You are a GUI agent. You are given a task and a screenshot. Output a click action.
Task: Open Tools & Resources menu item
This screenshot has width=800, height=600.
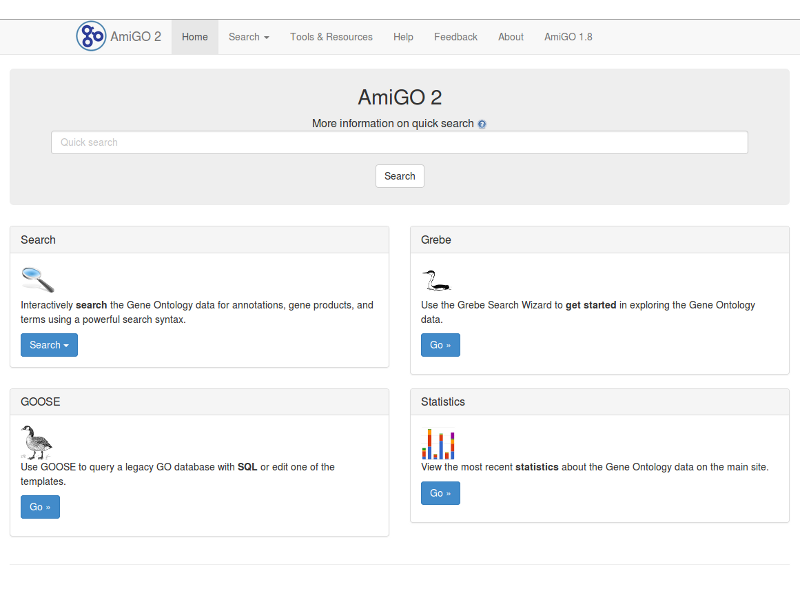pos(331,37)
